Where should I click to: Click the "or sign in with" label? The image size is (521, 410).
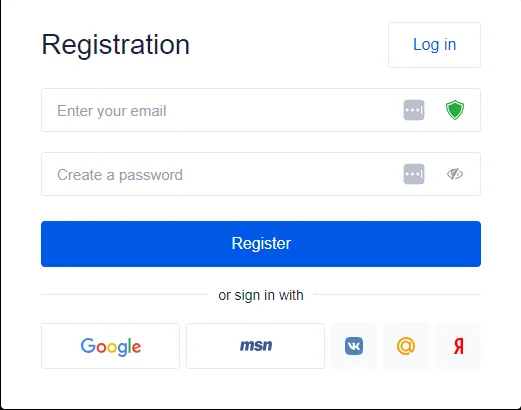click(x=261, y=295)
